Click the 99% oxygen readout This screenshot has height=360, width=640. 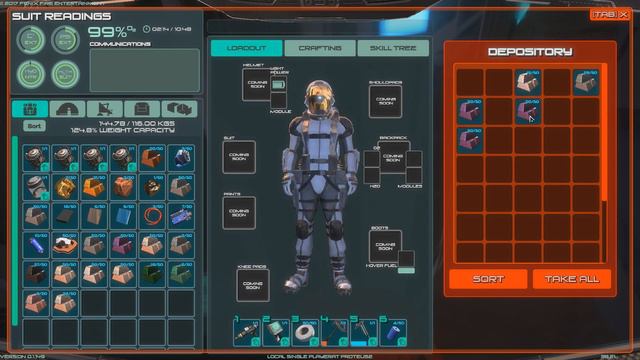click(x=112, y=31)
